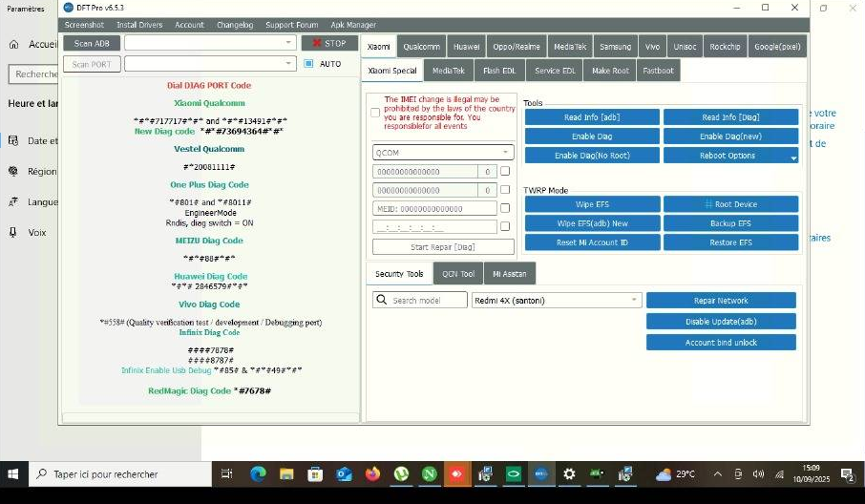The image size is (865, 504).
Task: Click the Repair Network button
Action: click(x=721, y=301)
